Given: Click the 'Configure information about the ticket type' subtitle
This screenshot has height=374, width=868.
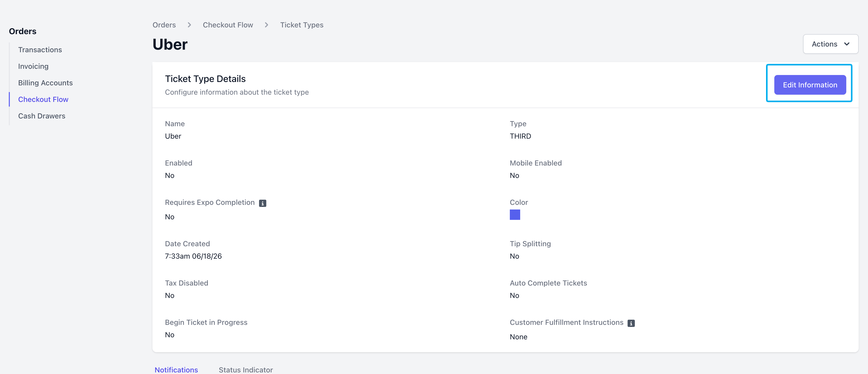Looking at the screenshot, I should (x=237, y=92).
